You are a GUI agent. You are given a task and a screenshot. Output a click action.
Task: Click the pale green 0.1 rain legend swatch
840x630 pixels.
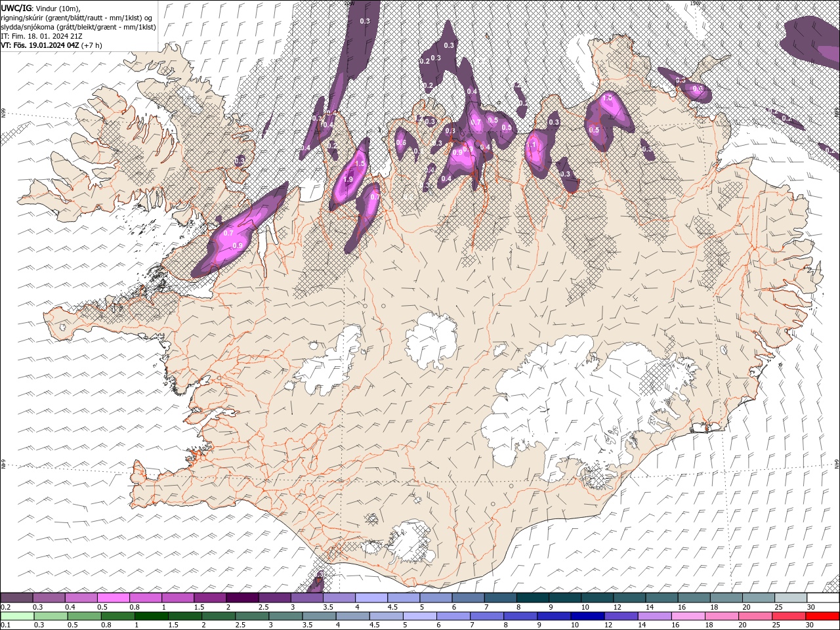pyautogui.click(x=17, y=616)
